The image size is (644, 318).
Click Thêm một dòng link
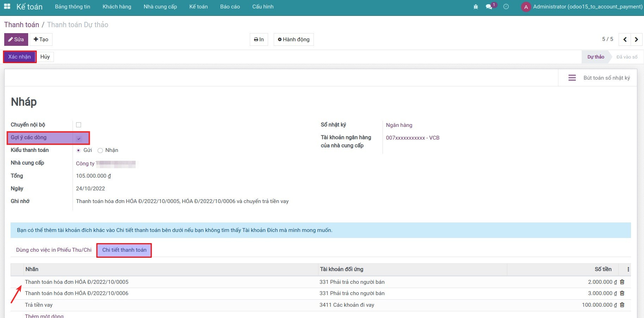[44, 316]
